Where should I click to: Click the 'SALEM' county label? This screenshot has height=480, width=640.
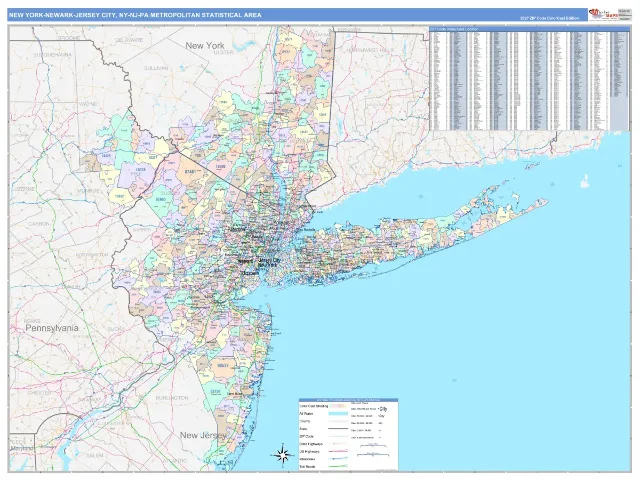tap(95, 456)
